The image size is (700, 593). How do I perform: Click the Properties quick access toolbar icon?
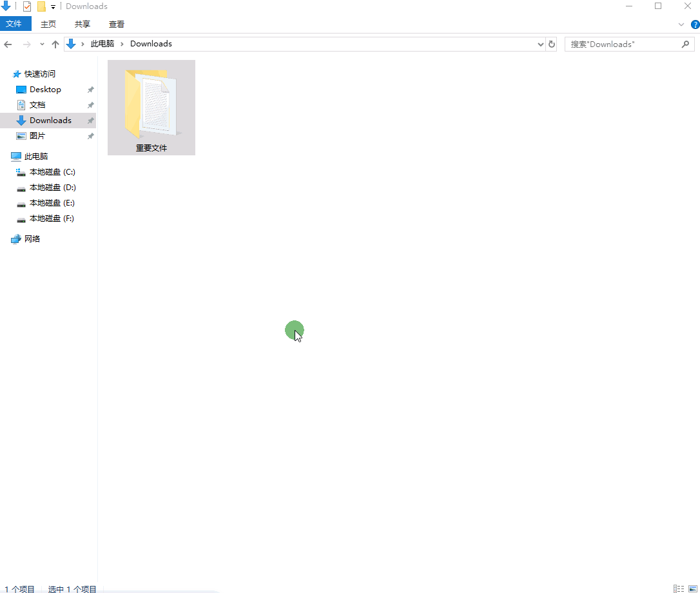[27, 6]
